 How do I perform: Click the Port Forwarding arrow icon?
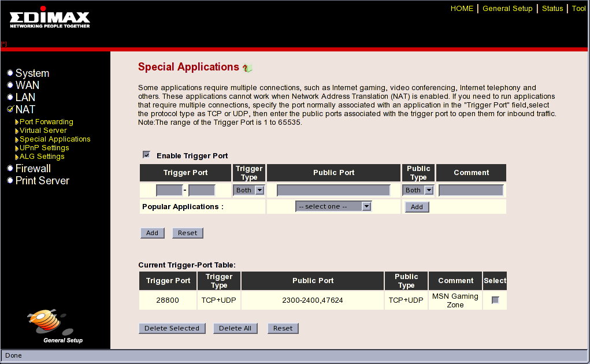(x=17, y=122)
